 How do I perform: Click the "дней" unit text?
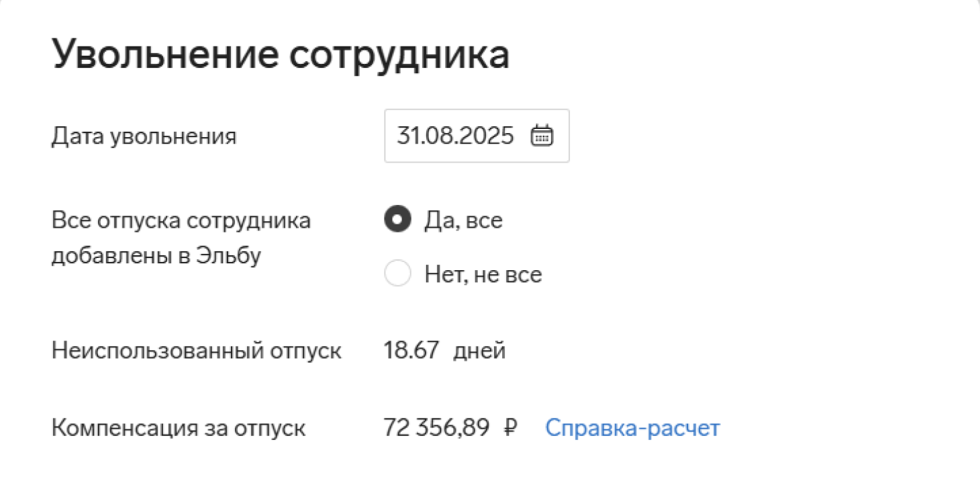click(479, 351)
